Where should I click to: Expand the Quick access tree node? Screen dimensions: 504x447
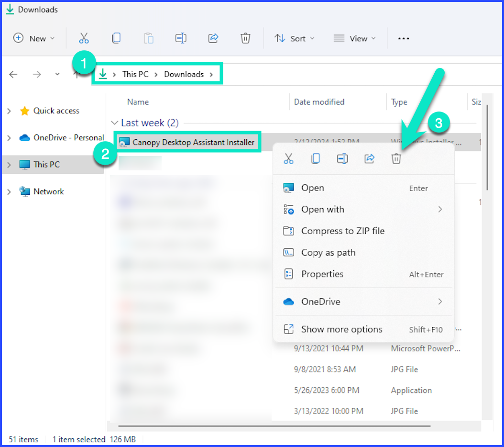click(9, 111)
